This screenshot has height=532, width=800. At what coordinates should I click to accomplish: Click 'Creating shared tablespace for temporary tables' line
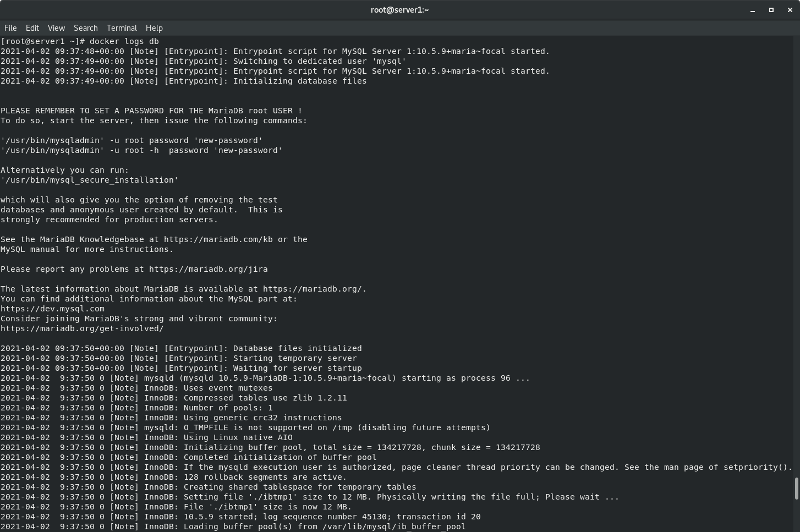[x=209, y=487]
